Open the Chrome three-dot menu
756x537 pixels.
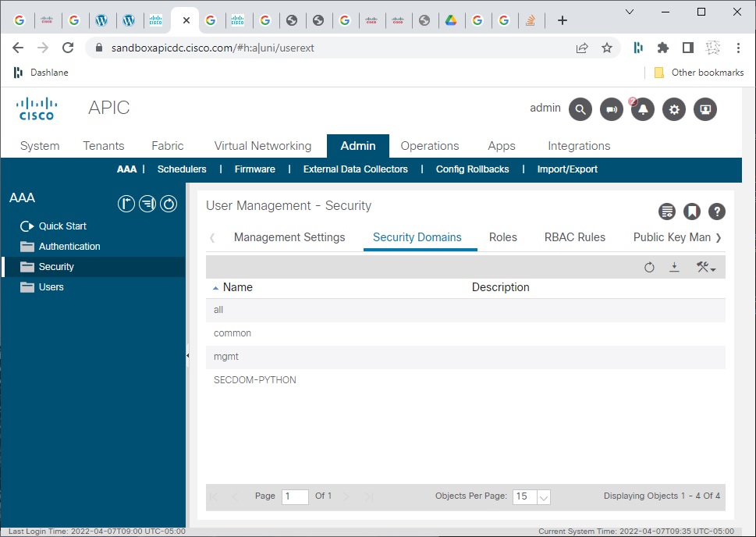[738, 48]
